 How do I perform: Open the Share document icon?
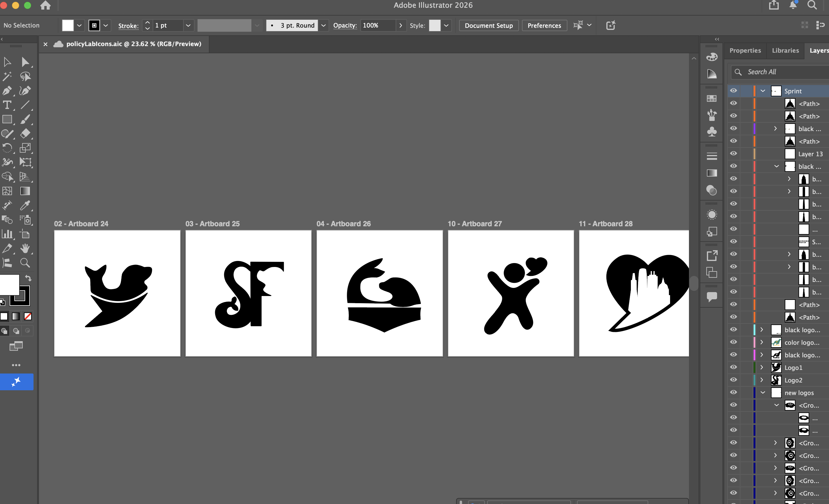click(x=774, y=5)
